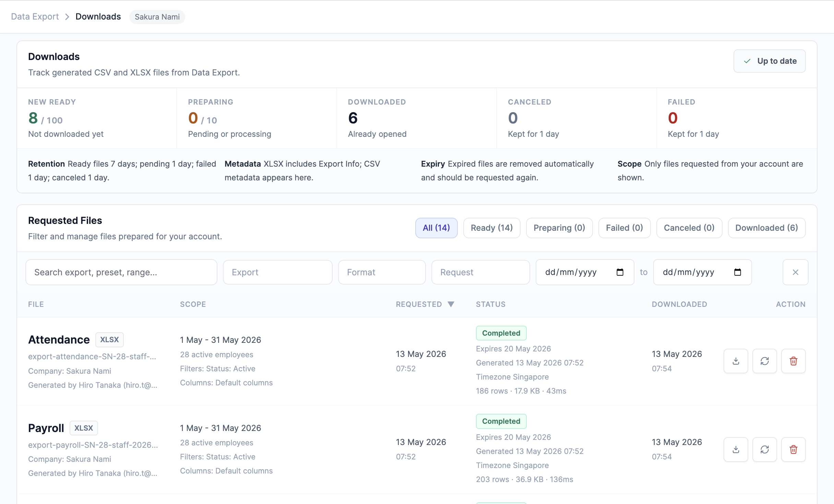Click '186 rows · 17.9 KB · 43ms' text
This screenshot has width=834, height=504.
point(521,391)
